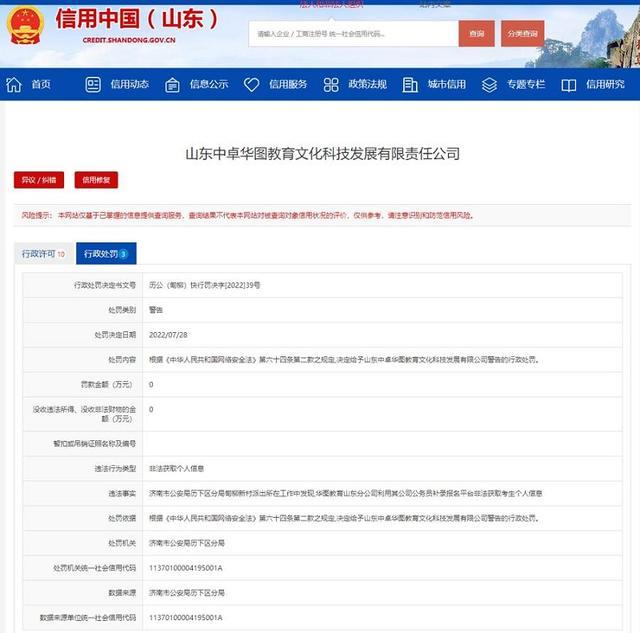This screenshot has width=640, height=633.
Task: Open 信用动态 menu item
Action: (x=129, y=84)
